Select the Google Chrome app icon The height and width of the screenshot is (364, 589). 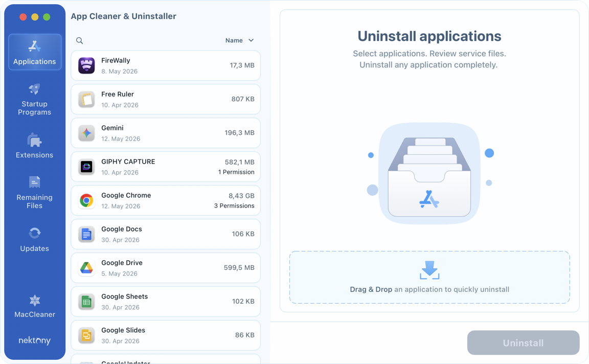click(86, 200)
